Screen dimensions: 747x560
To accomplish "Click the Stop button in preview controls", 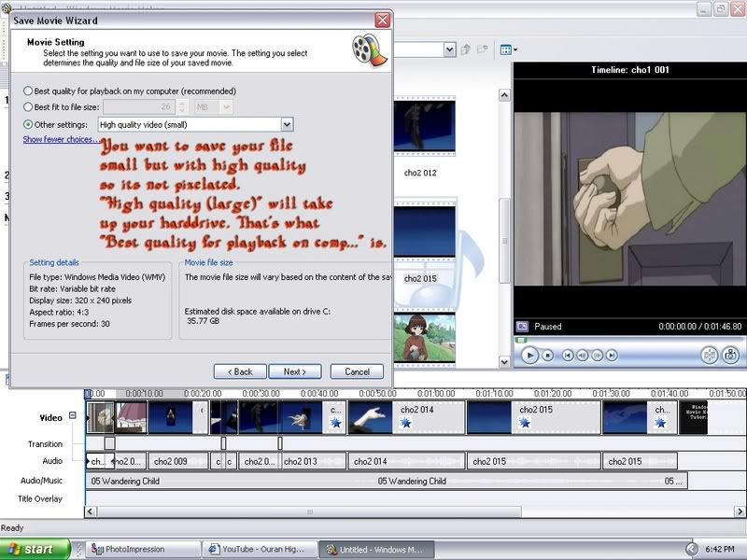I will (548, 356).
